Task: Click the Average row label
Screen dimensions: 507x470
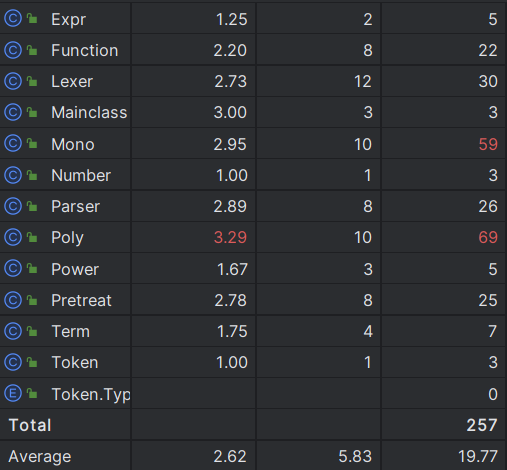Action: (40, 456)
